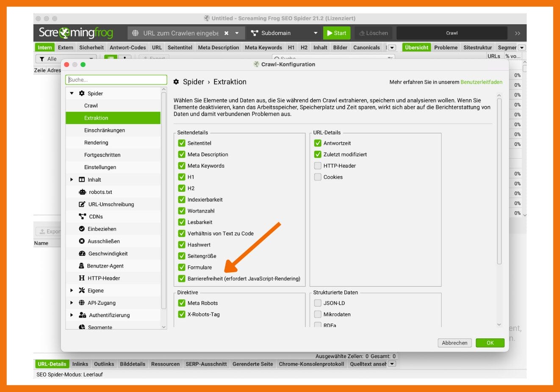Enable JSON-LD structured data extraction

coord(318,303)
